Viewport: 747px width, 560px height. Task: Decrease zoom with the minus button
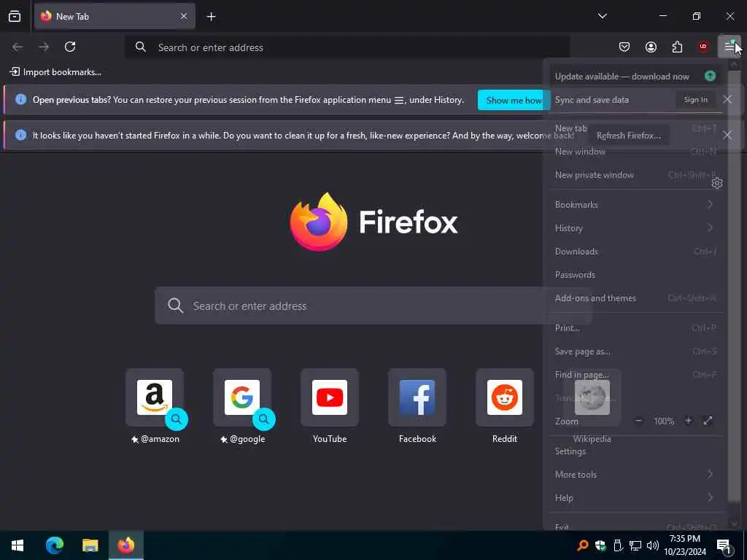[639, 421]
